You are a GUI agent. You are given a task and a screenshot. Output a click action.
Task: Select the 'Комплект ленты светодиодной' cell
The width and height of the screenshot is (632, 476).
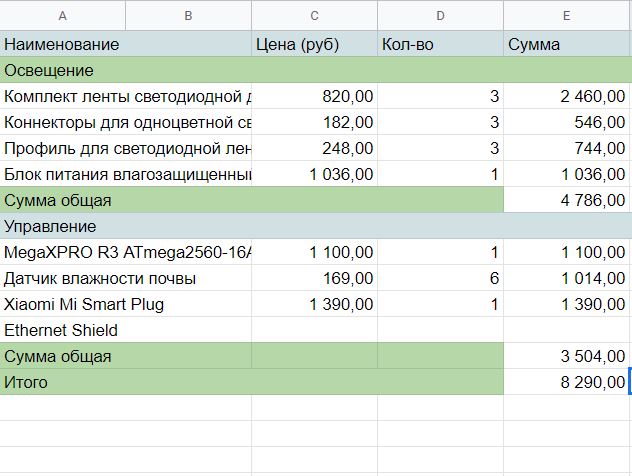pyautogui.click(x=126, y=96)
